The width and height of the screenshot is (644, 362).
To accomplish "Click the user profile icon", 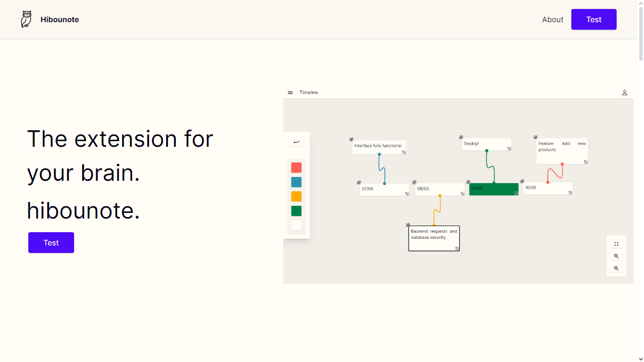I will (x=624, y=93).
